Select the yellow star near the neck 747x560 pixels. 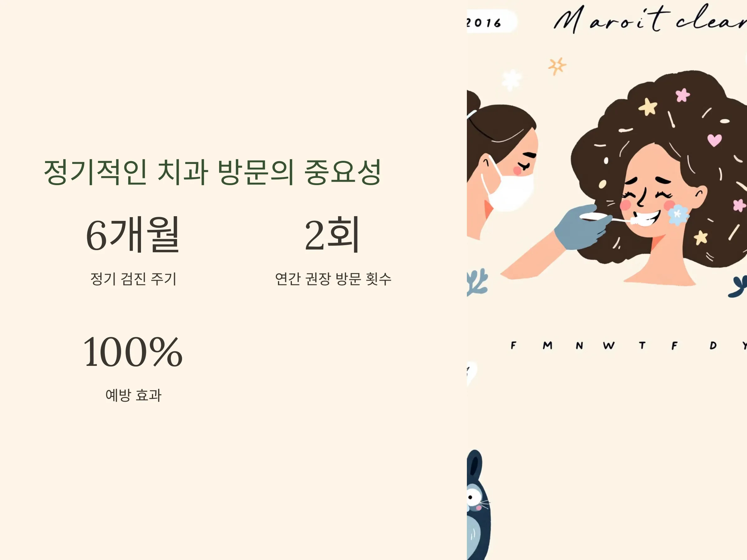pos(701,237)
